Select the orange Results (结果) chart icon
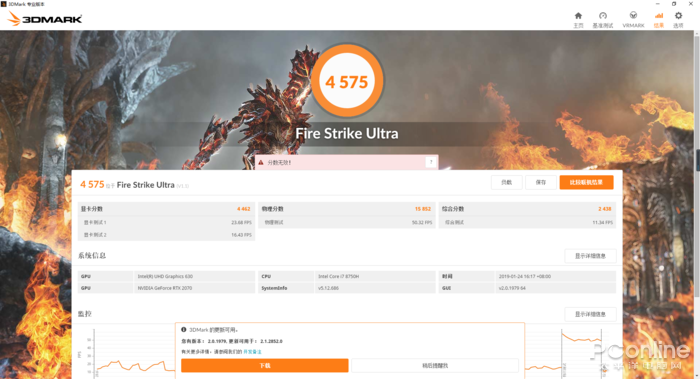The width and height of the screenshot is (700, 379). coord(658,16)
